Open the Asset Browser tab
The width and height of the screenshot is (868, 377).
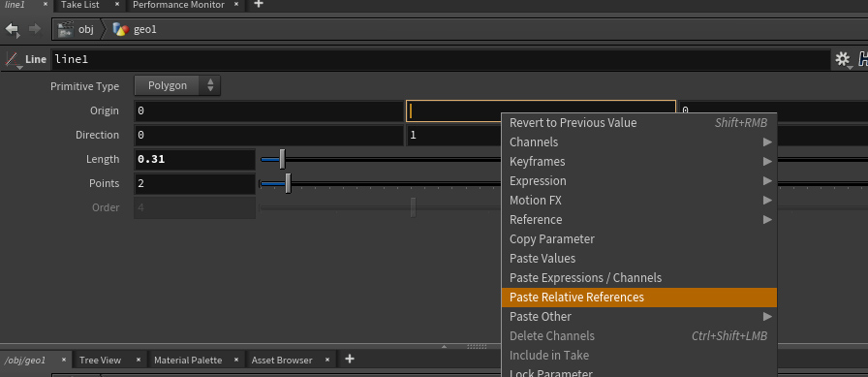282,360
